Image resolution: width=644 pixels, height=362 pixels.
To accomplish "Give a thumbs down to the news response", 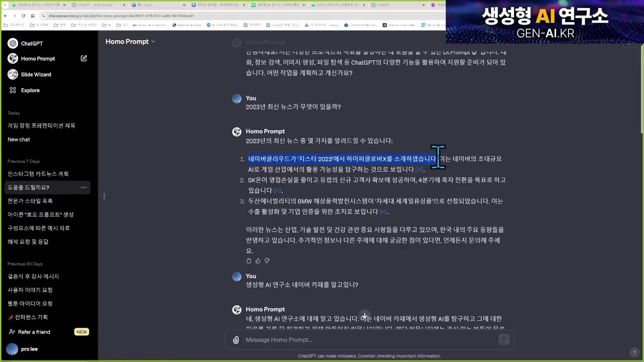I will [x=267, y=261].
